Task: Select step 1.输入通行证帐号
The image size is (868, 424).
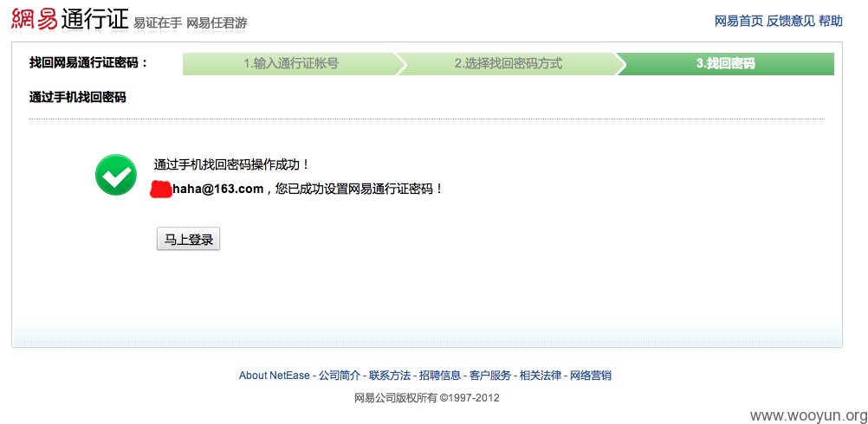Action: pos(290,63)
